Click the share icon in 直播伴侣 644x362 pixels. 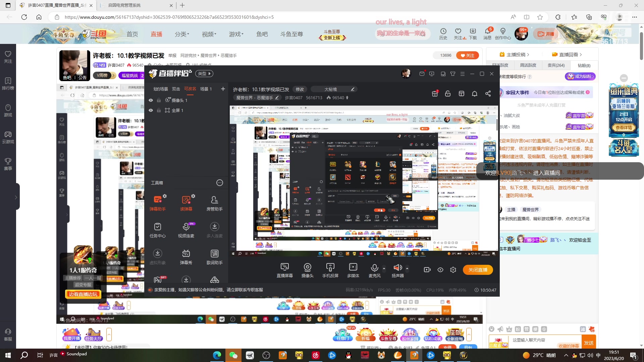pyautogui.click(x=488, y=94)
